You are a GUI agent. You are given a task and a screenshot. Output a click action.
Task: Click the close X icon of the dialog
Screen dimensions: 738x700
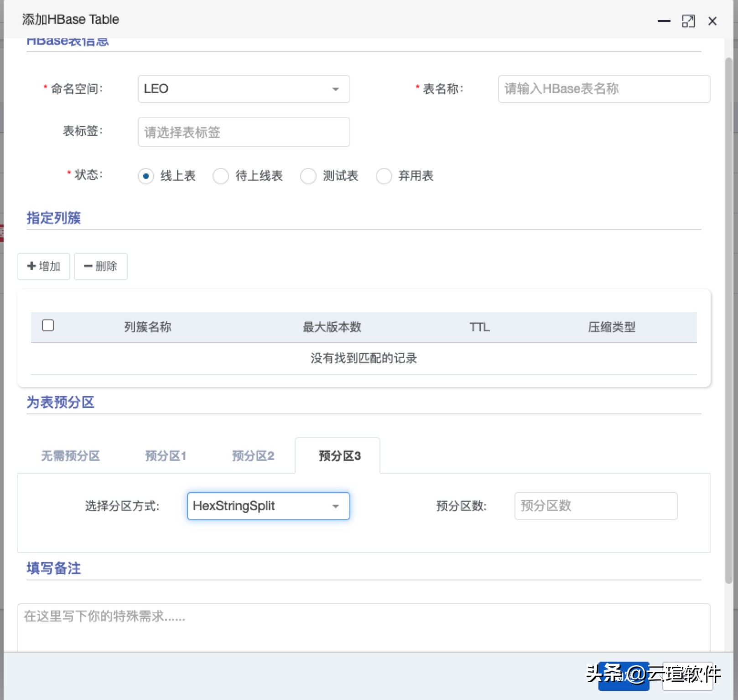pos(712,21)
